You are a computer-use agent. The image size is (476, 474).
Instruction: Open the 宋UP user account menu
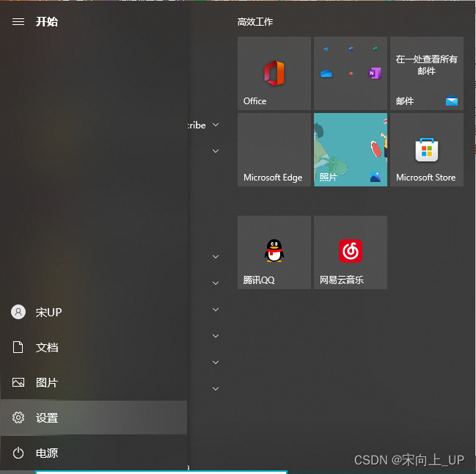coord(93,312)
